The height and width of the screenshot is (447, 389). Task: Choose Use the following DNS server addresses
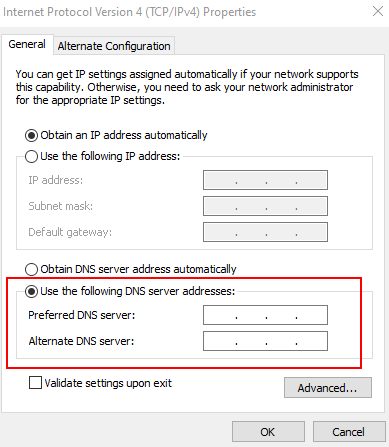[32, 291]
